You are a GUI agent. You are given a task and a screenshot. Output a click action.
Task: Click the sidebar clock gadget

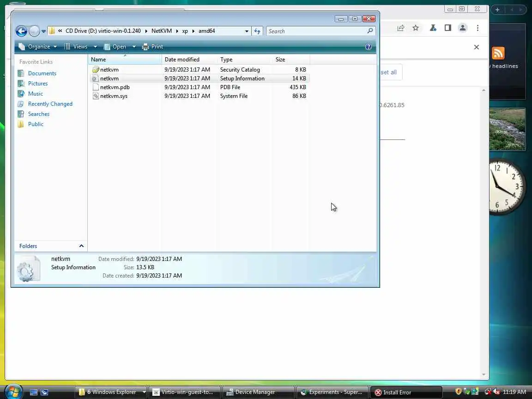(x=507, y=187)
